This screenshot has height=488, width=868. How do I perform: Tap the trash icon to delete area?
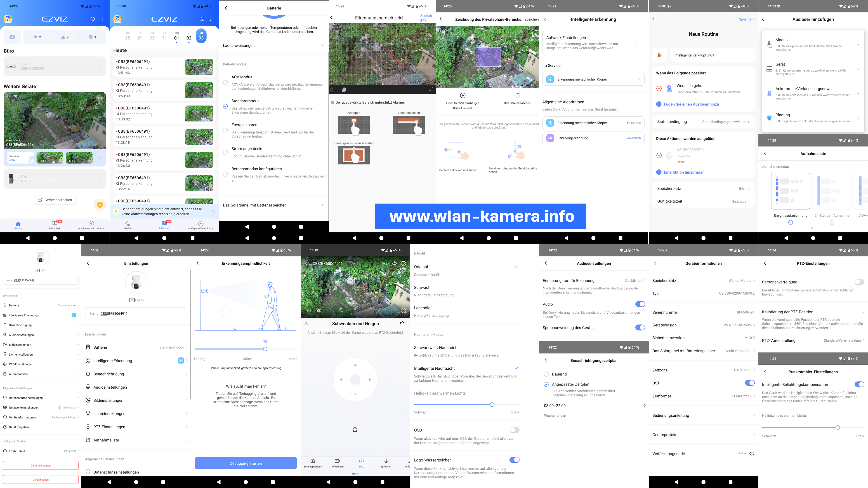tap(517, 96)
